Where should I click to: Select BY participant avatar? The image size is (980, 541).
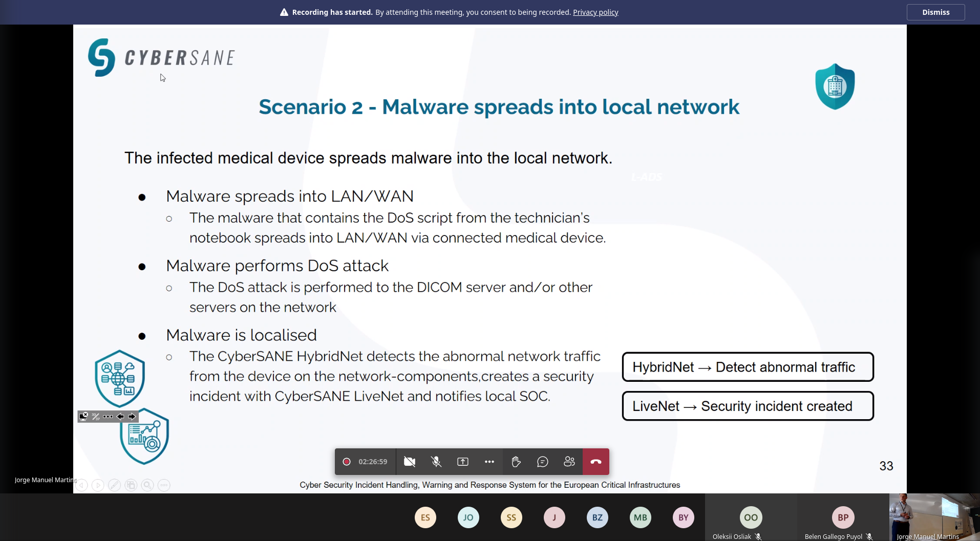pos(684,517)
